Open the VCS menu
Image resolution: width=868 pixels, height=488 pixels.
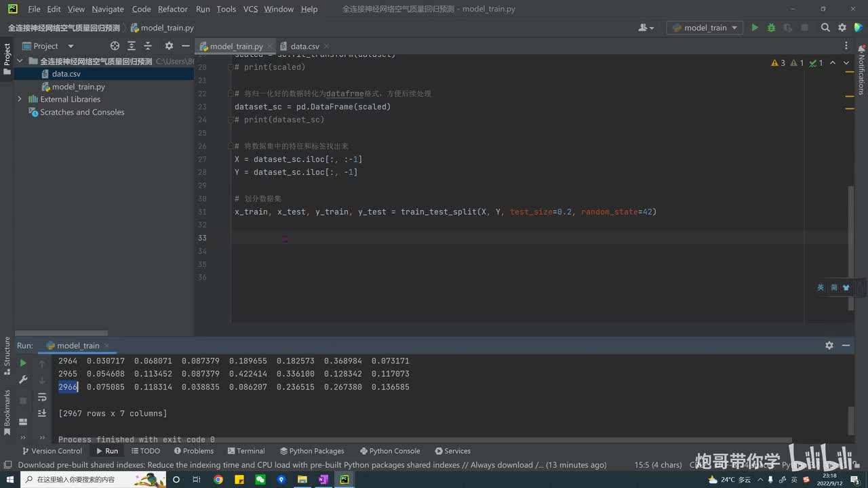(x=250, y=9)
